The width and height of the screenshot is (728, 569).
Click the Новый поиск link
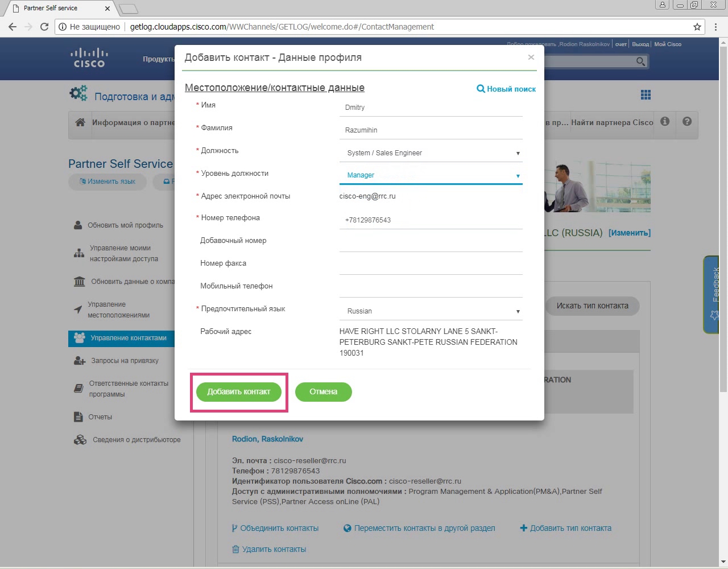pos(506,89)
